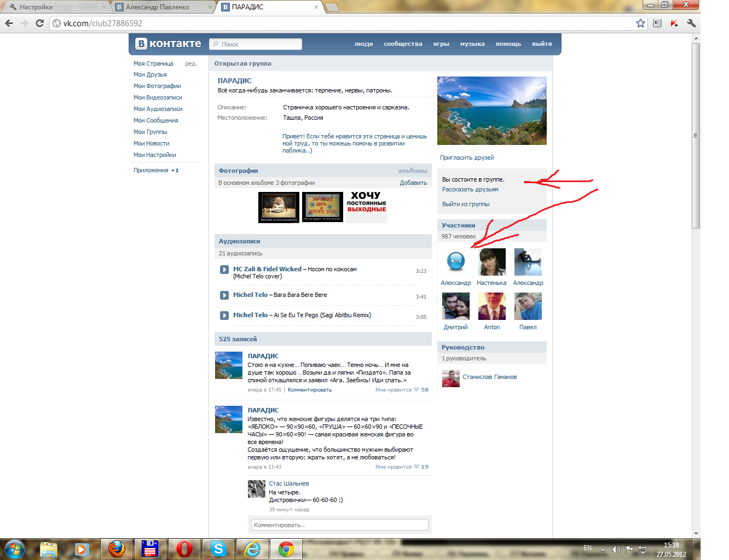Viewport: 729px width, 560px height.
Task: Open the Chrome wrench settings menu
Action: click(x=691, y=23)
